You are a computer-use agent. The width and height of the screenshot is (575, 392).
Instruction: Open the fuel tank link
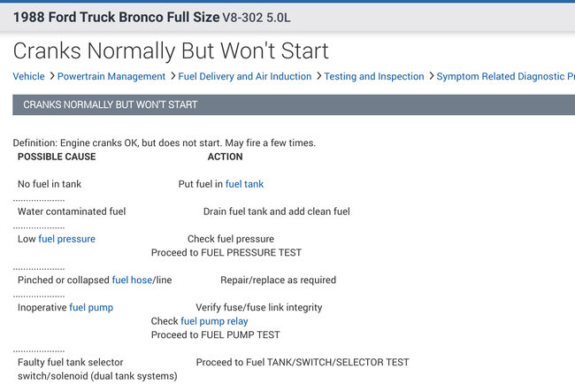coord(244,184)
